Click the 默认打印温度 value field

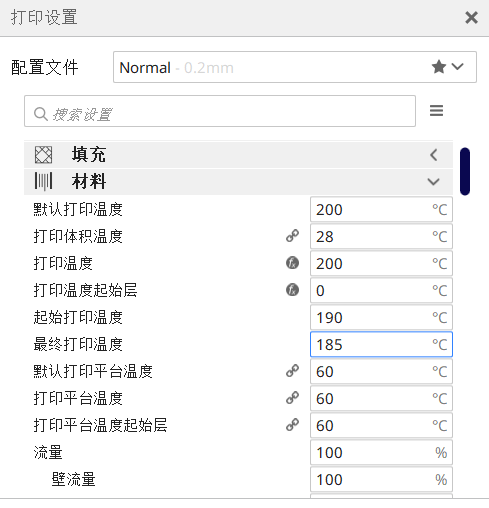pyautogui.click(x=381, y=209)
